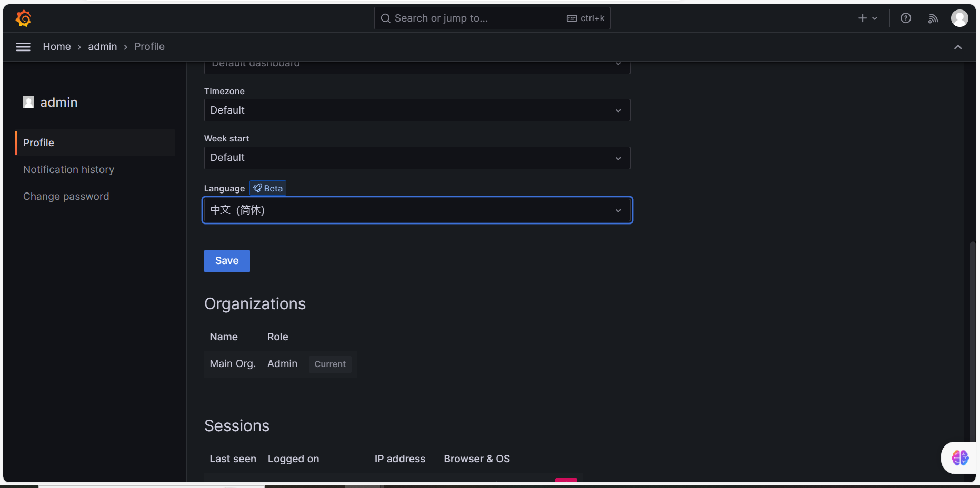Click the Save button
Viewport: 980px width, 488px height.
[227, 261]
